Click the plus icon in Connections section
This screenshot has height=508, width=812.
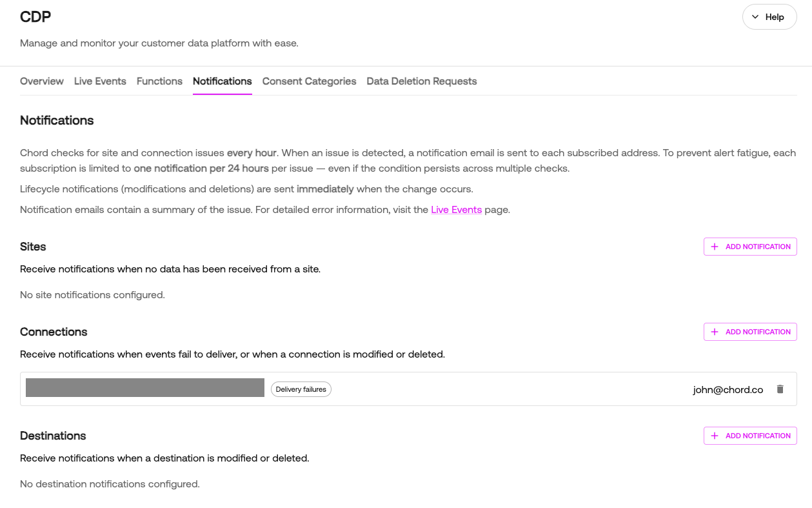click(x=714, y=332)
